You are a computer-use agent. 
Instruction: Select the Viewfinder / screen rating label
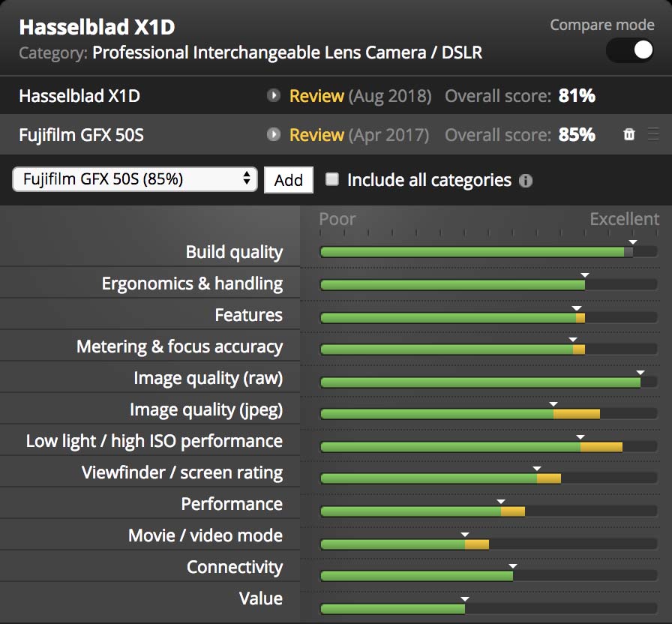[182, 472]
